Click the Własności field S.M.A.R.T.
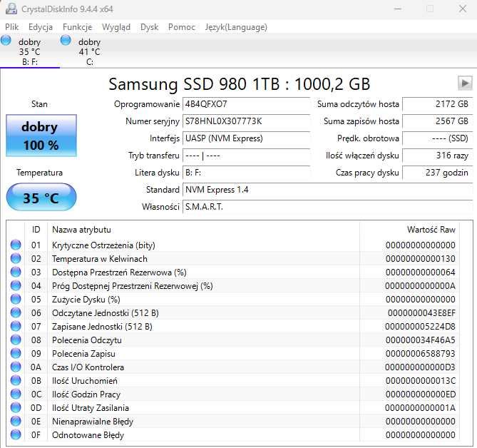The height and width of the screenshot is (448, 477). click(x=328, y=207)
